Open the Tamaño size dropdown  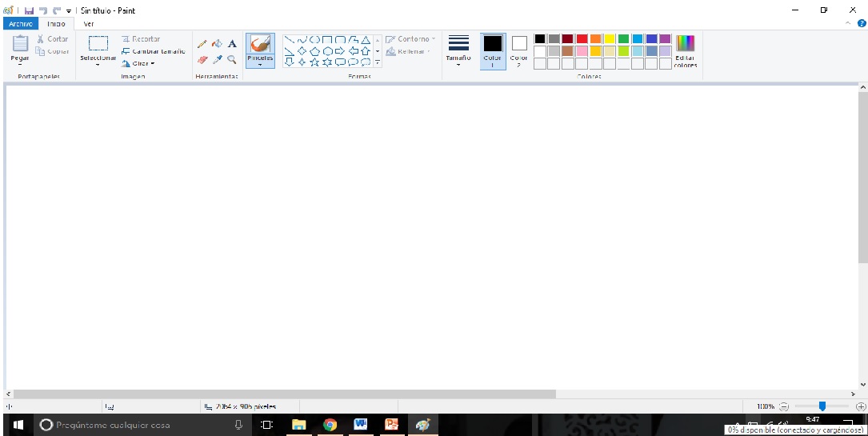pyautogui.click(x=458, y=51)
